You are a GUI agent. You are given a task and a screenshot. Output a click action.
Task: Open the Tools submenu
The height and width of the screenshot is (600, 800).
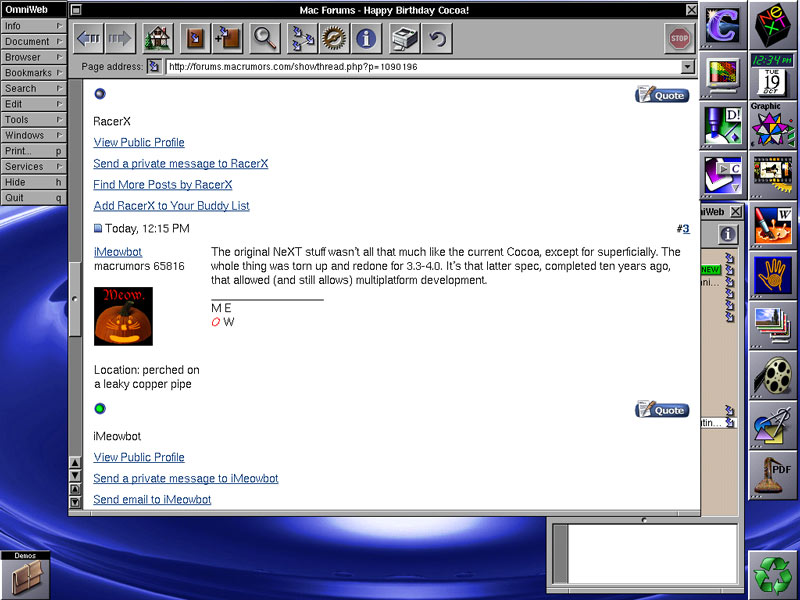(34, 119)
